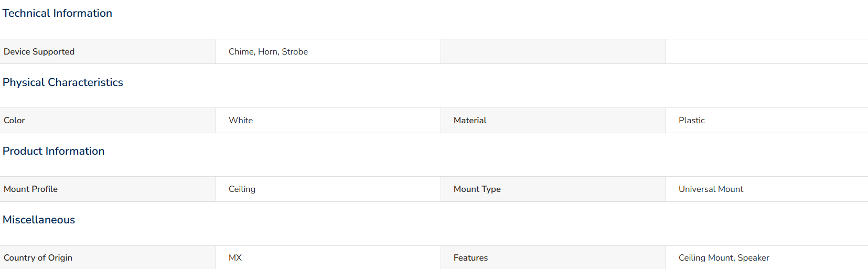Click the Product Information heading
Screen dimensions: 868x269
[53, 151]
